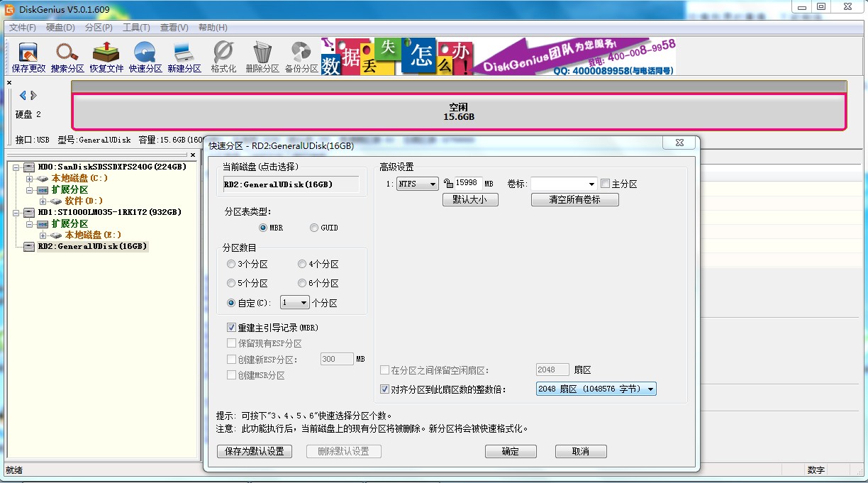Image resolution: width=868 pixels, height=483 pixels.
Task: Click 数字 indicator in the status bar
Action: tap(816, 470)
